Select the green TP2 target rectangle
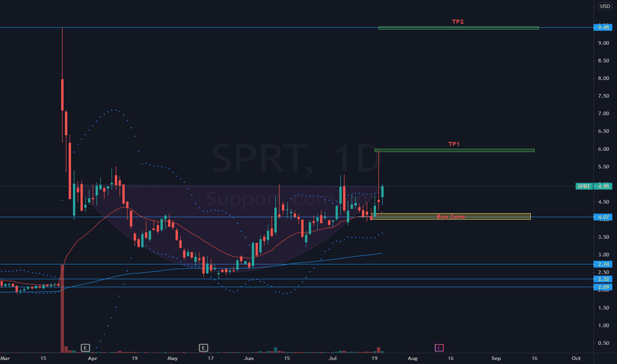 [x=458, y=28]
